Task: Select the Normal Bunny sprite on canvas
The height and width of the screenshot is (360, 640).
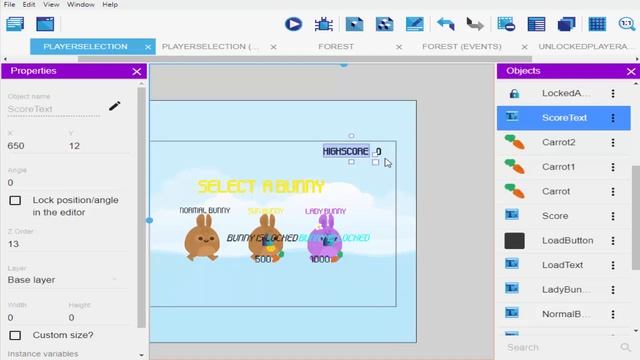Action: pos(202,238)
